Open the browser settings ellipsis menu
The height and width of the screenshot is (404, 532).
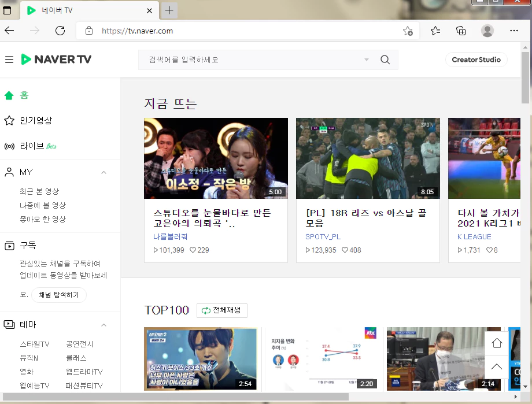point(514,31)
